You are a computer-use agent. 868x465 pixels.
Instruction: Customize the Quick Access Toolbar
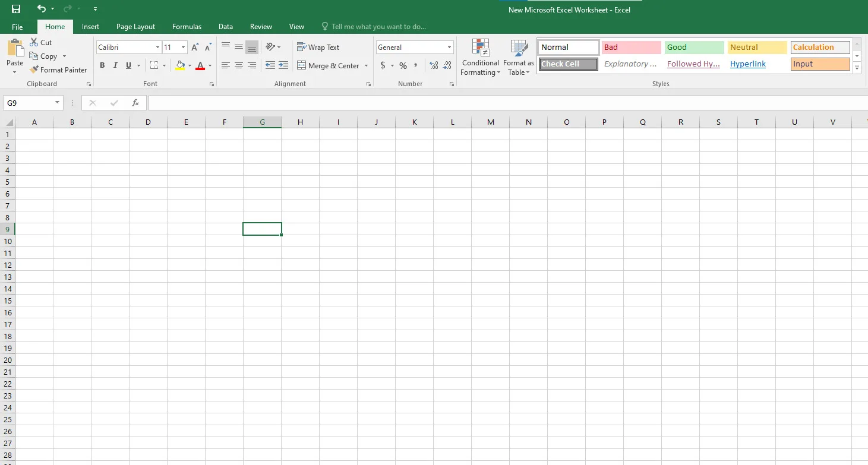(x=96, y=9)
